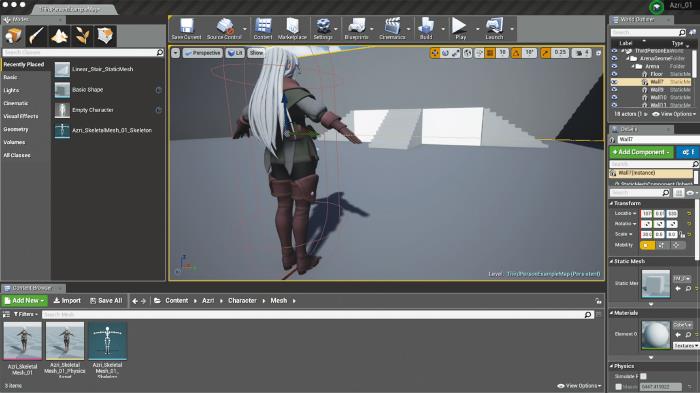Screen dimensions: 700x393
Task: Toggle the Simulate Physics checkbox
Action: click(643, 376)
